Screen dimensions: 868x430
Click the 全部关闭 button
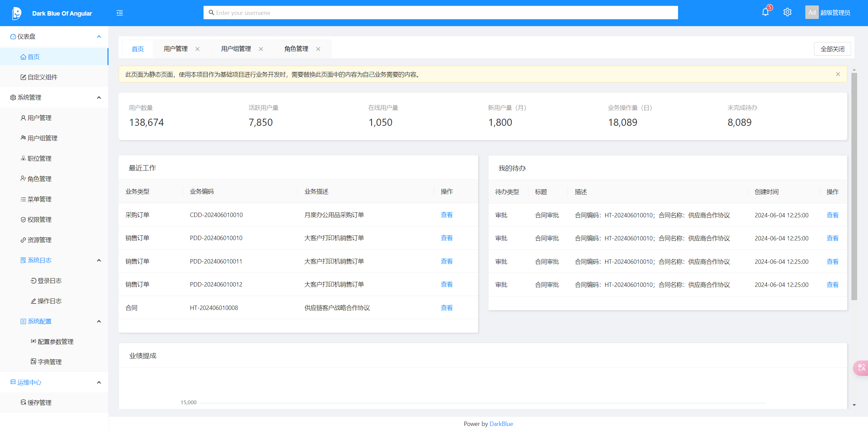coord(832,49)
